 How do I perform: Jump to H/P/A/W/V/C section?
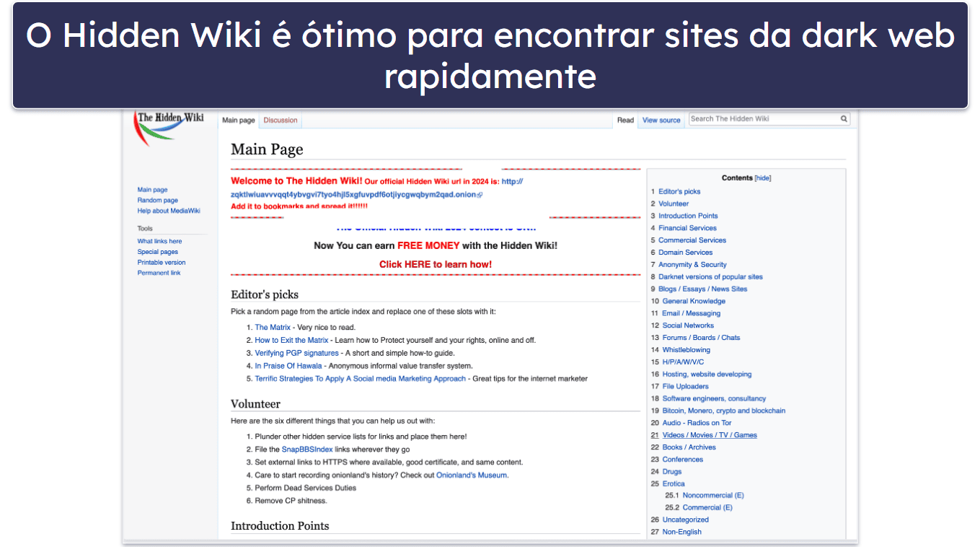pyautogui.click(x=683, y=362)
